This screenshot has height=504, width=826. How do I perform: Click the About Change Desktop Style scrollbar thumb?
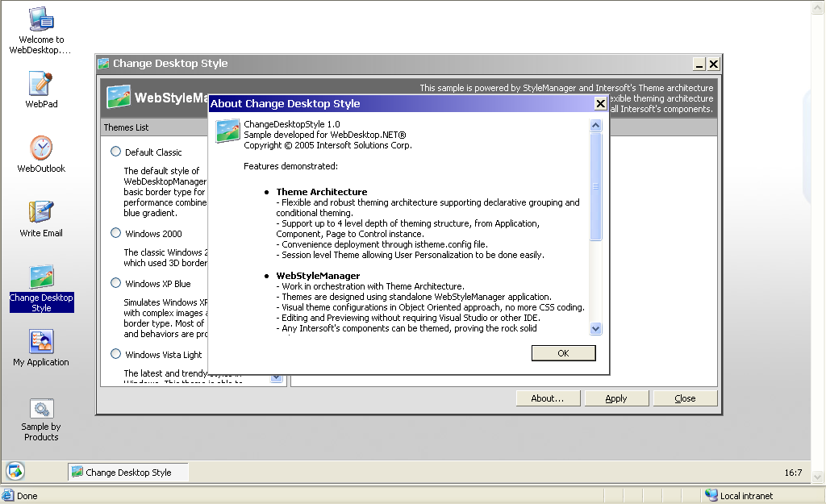pos(596,187)
